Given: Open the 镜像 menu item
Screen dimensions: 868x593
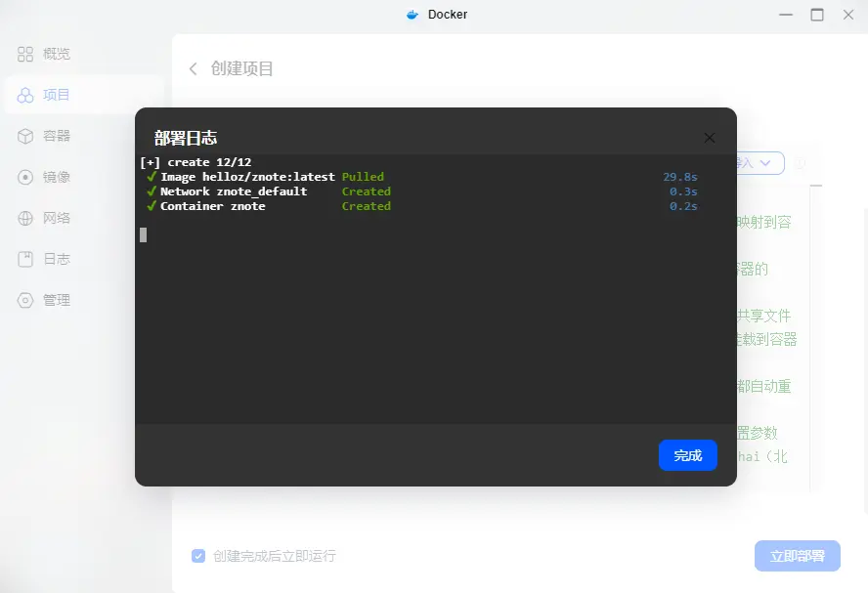Looking at the screenshot, I should (84, 177).
